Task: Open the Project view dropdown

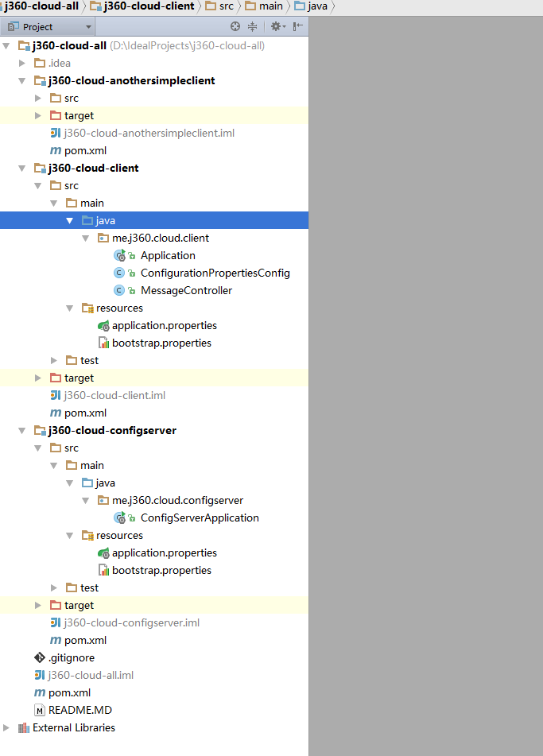Action: pyautogui.click(x=88, y=27)
